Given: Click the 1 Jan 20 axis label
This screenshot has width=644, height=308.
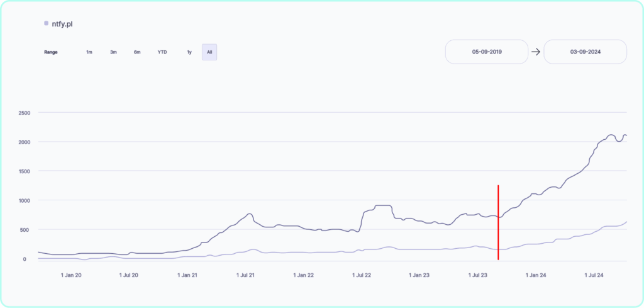Looking at the screenshot, I should [72, 275].
